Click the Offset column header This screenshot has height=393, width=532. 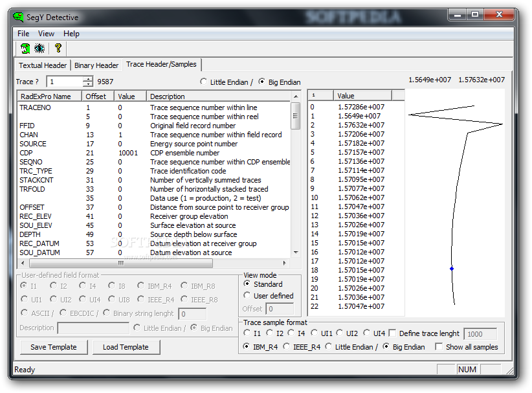point(98,96)
